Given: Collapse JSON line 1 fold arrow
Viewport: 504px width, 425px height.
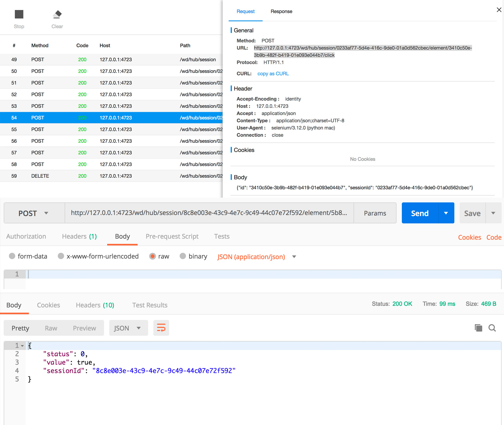Looking at the screenshot, I should pos(22,346).
